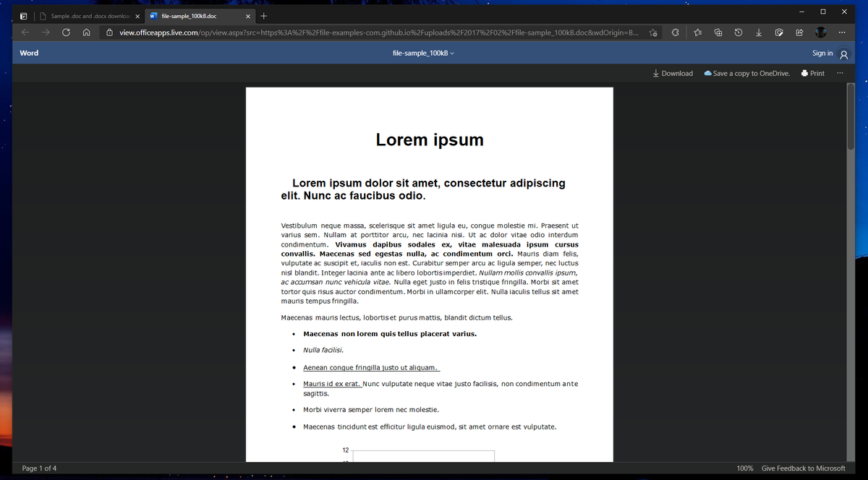The image size is (868, 480).
Task: Open browsing History panel
Action: coord(738,33)
